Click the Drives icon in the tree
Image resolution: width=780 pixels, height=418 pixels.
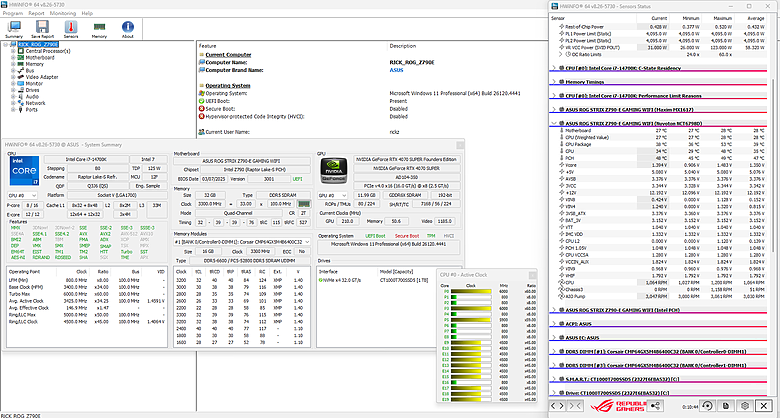pos(21,90)
